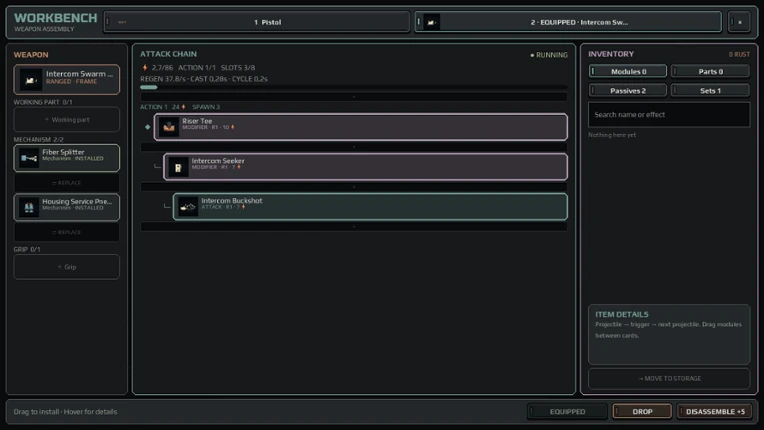Click the Intercom Seeker module icon

point(178,167)
